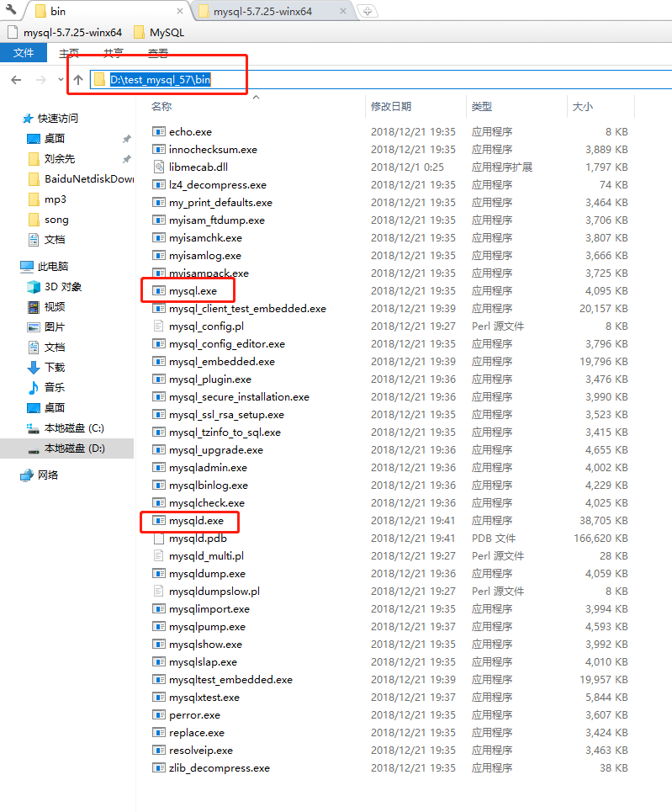Select mysql_config.pl file icon
Screen dimensions: 672x812
coord(158,326)
